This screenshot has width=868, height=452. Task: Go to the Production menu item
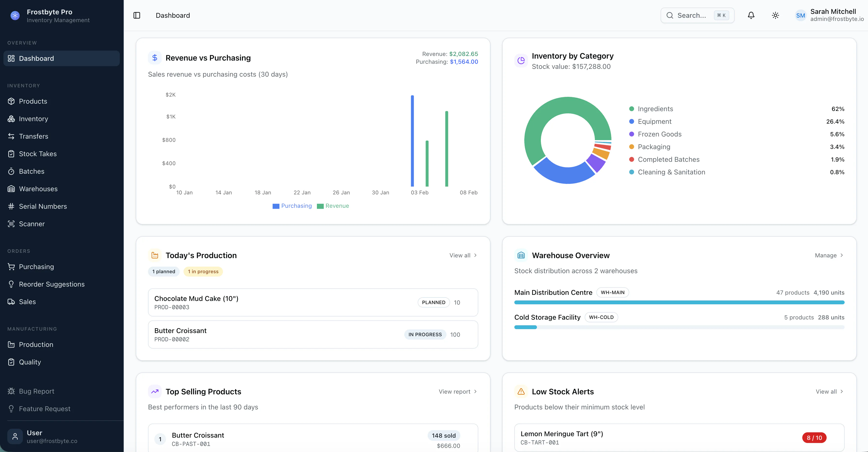click(61, 344)
